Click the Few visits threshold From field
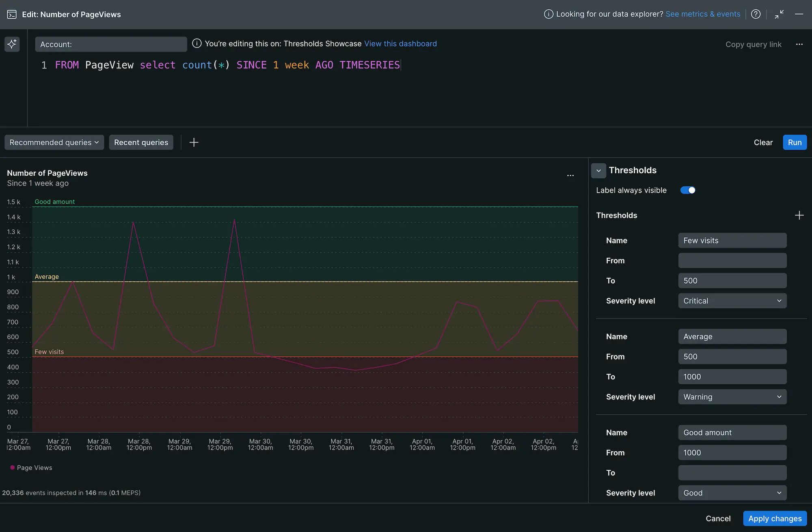This screenshot has width=812, height=532. [x=732, y=261]
